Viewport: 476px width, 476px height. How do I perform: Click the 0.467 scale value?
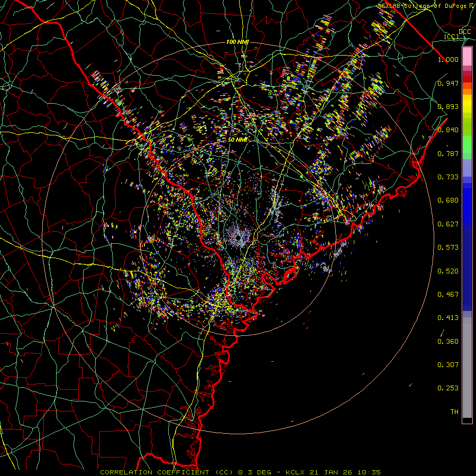pos(448,295)
